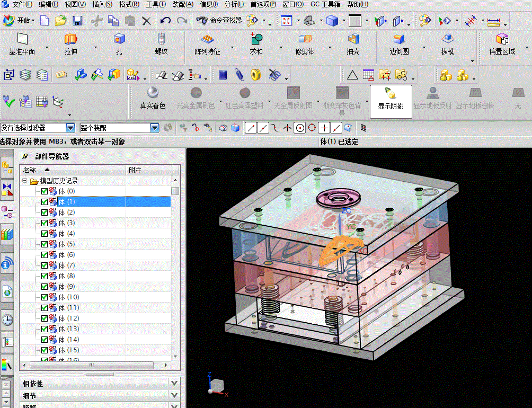Image resolution: width=532 pixels, height=408 pixels.
Task: Select the 拔模 draft tool
Action: (x=448, y=44)
